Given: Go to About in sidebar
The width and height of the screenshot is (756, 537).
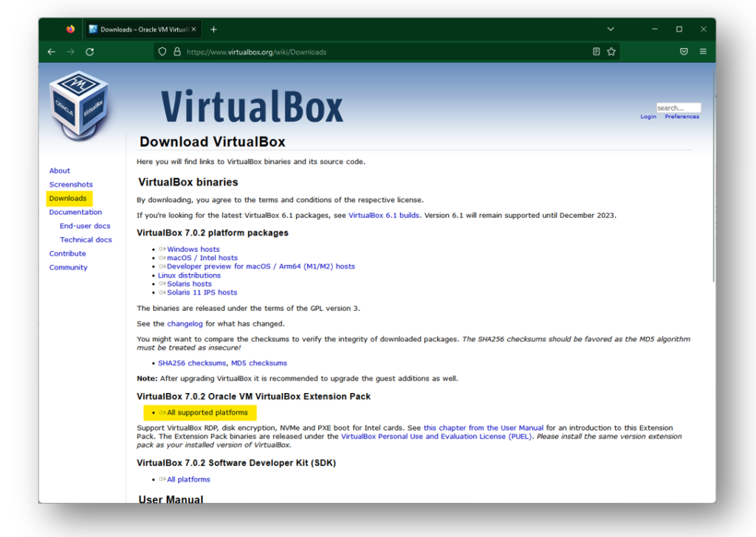Looking at the screenshot, I should (x=59, y=171).
